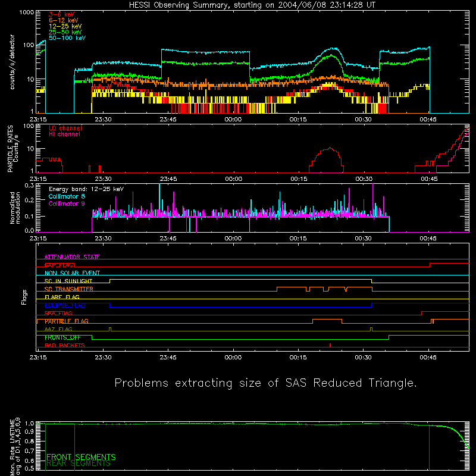Click the 0.9 y-axis value of the livetime plot
Screen dimensions: 476x476
(x=29, y=431)
